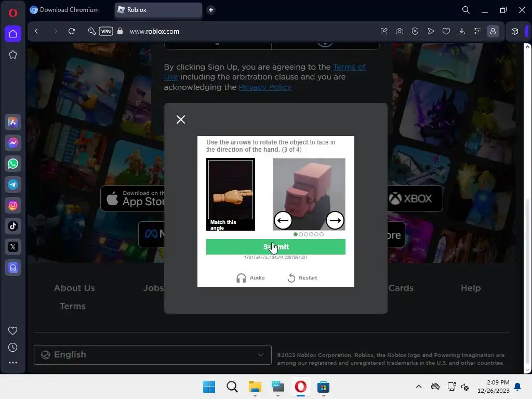Open the toolbar heart bookmark icon

[446, 31]
